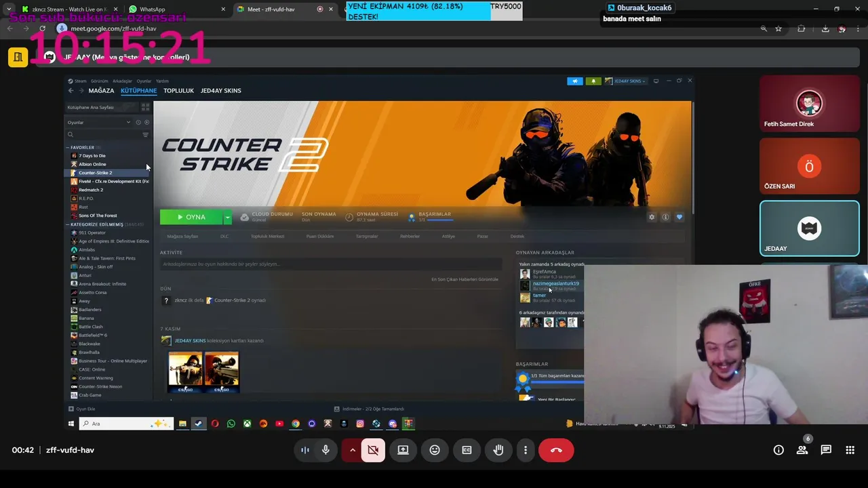Open Oyun Ekle add game button
This screenshot has width=868, height=488.
click(82, 409)
